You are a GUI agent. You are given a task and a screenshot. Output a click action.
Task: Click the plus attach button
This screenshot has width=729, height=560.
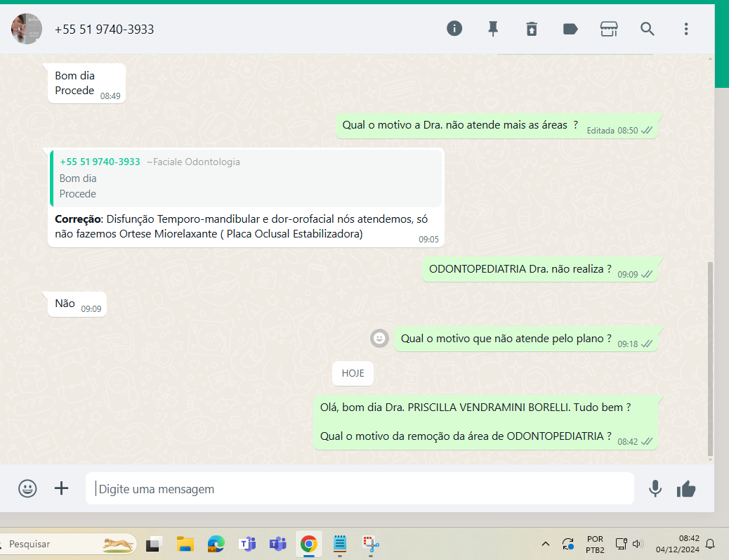coord(61,488)
